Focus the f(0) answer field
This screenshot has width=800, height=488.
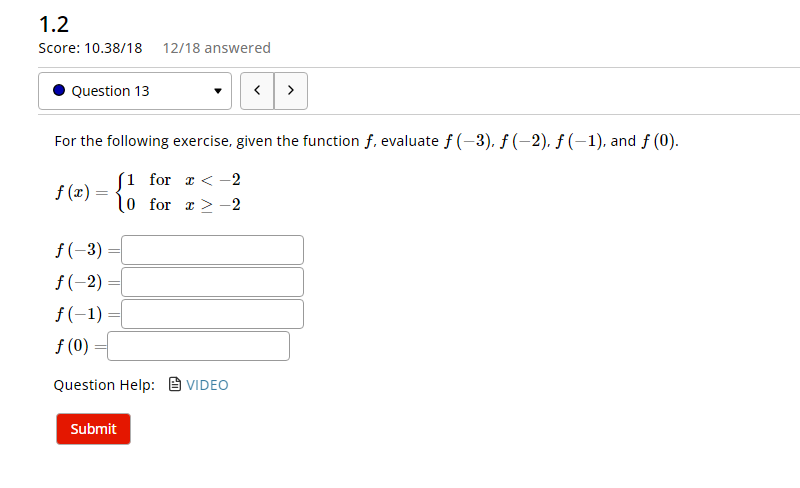[198, 346]
